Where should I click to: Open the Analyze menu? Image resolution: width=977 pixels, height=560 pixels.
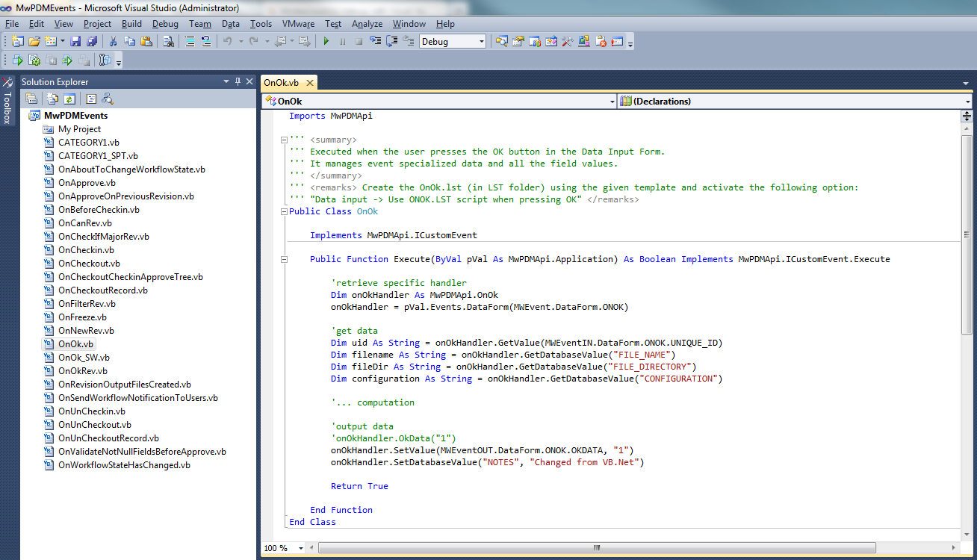367,24
